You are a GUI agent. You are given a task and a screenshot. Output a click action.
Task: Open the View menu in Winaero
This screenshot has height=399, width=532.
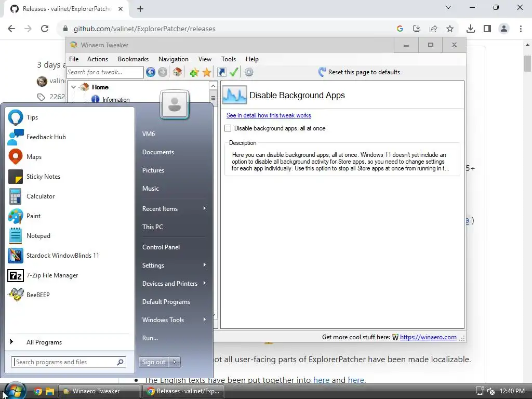point(205,59)
